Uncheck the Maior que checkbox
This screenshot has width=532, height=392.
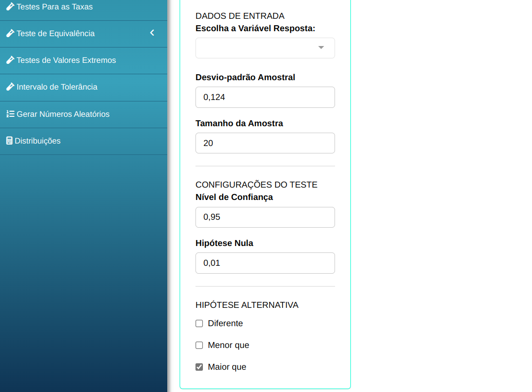click(199, 367)
